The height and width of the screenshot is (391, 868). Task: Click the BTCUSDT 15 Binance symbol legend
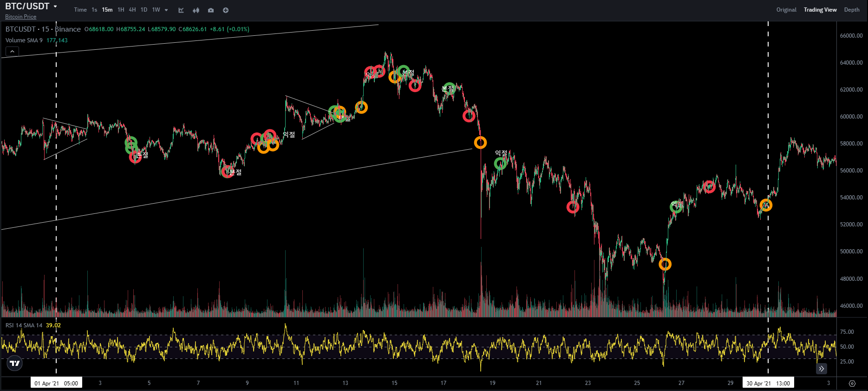[x=43, y=29]
